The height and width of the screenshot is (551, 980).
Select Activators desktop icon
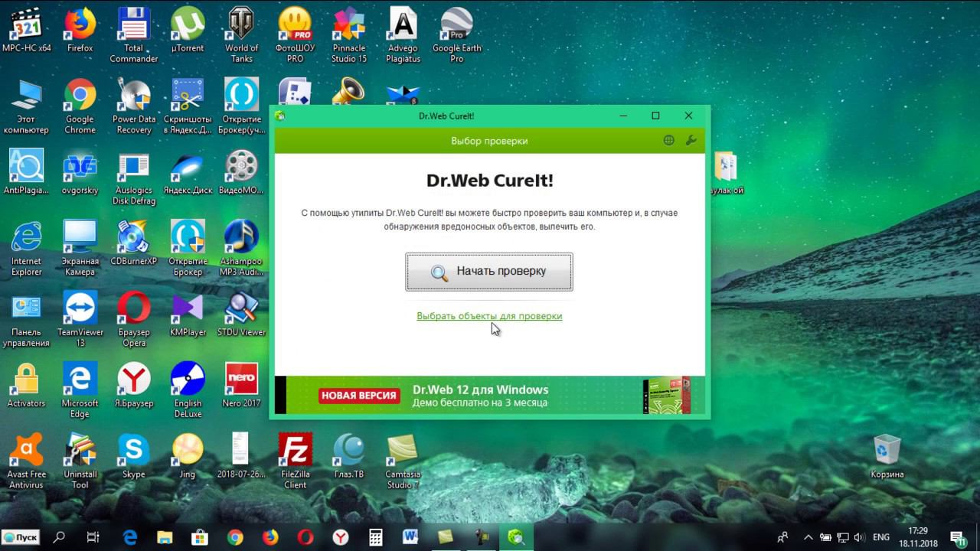pyautogui.click(x=27, y=386)
